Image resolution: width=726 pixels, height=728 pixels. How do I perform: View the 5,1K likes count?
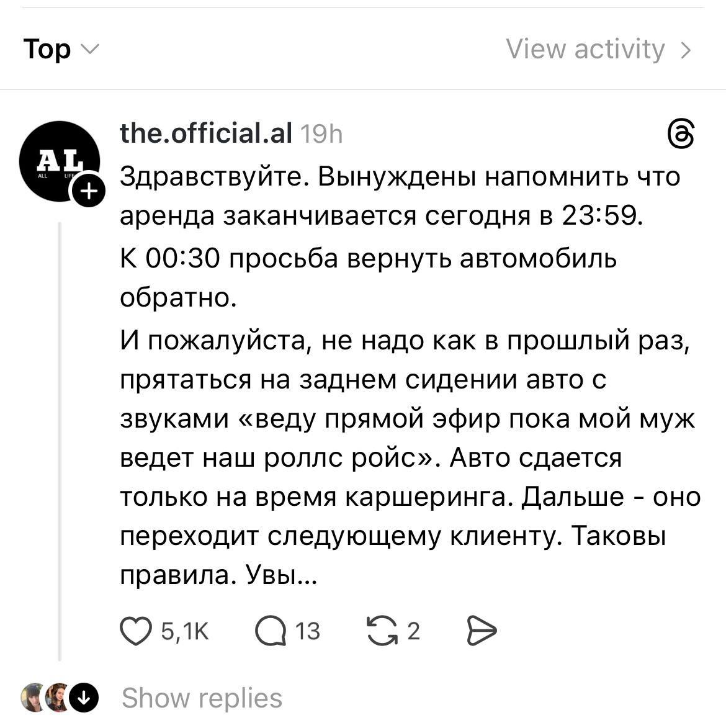185,631
